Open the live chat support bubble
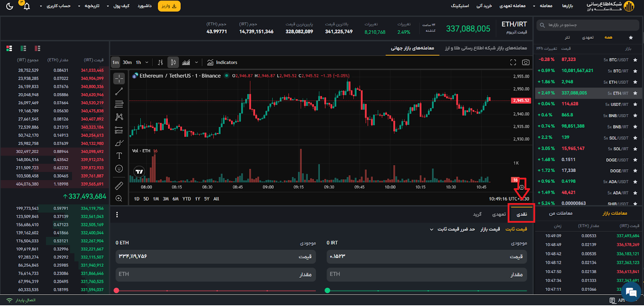The width and height of the screenshot is (644, 307). [631, 292]
